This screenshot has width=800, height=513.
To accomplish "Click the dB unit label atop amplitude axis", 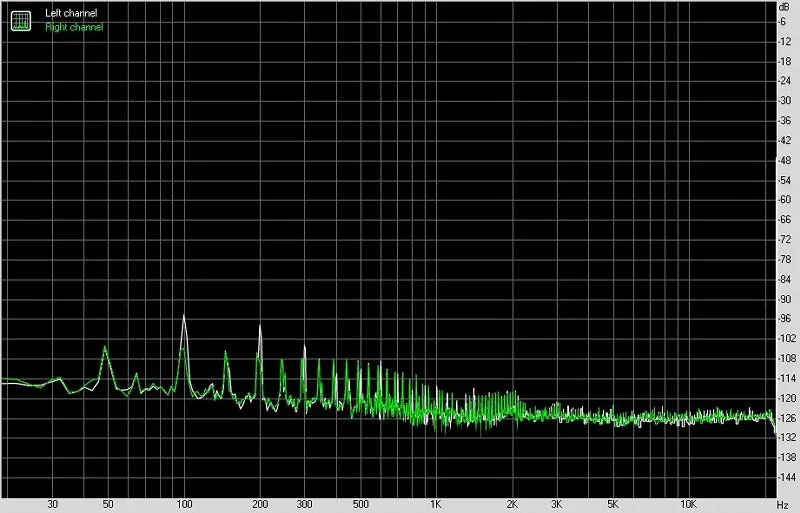I will (784, 7).
